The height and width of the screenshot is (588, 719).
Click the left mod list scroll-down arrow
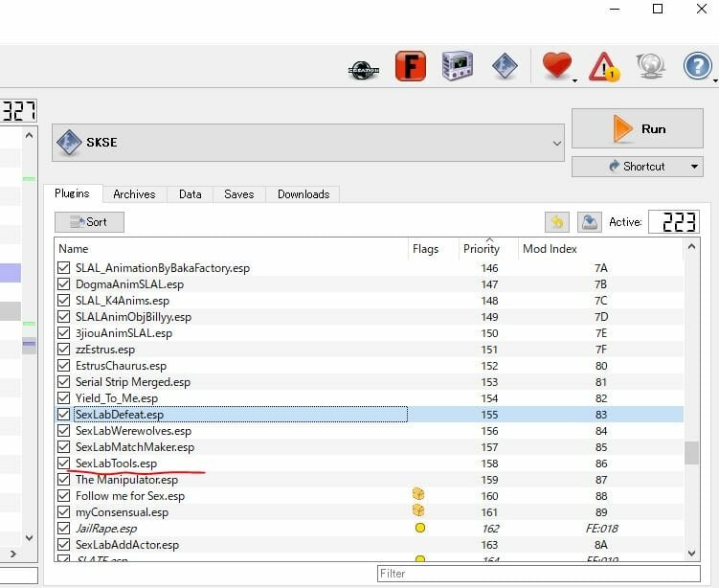pos(29,537)
